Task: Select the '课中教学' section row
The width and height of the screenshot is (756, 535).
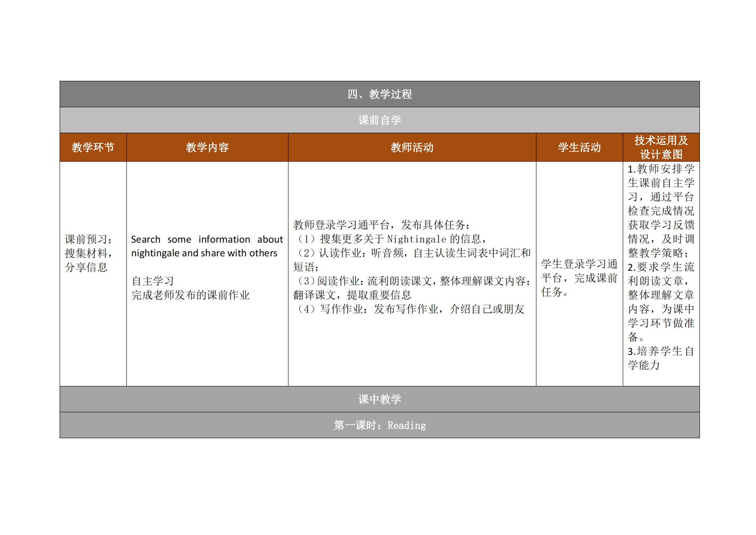Action: click(379, 399)
